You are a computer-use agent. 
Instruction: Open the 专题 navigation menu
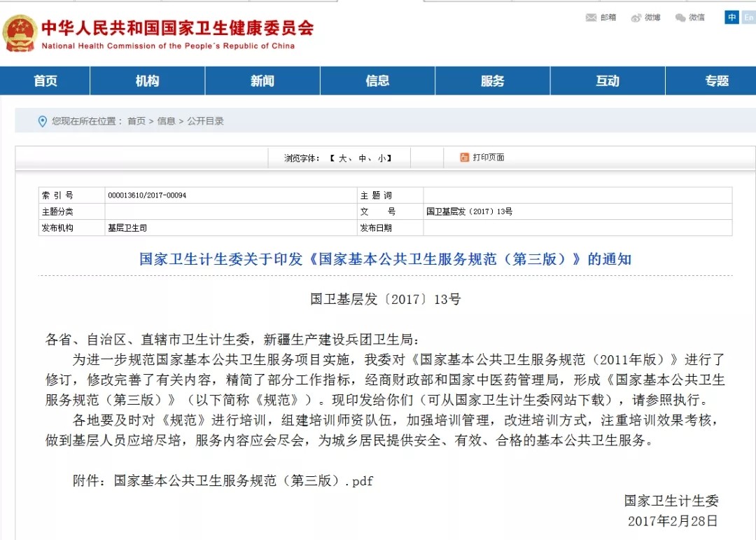pos(717,81)
